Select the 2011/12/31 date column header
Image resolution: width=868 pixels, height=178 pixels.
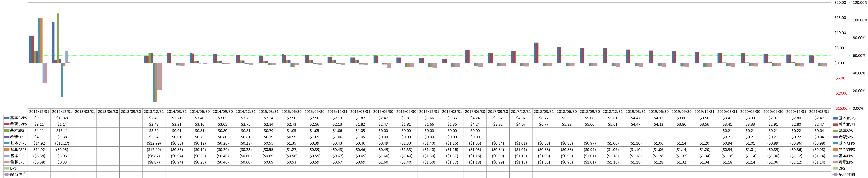coord(39,112)
